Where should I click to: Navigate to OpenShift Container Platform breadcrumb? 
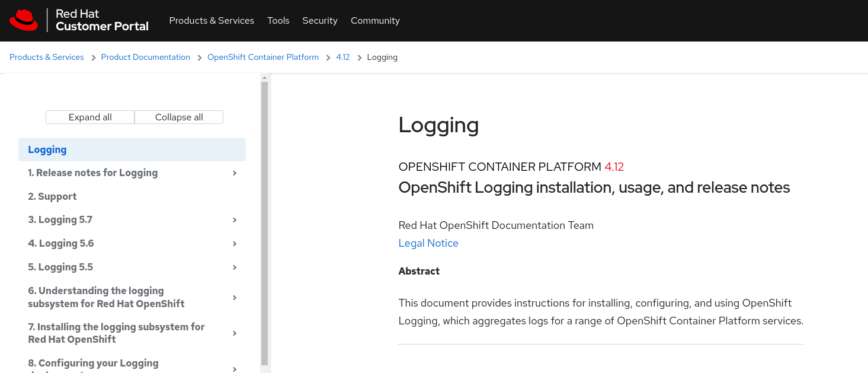point(263,58)
